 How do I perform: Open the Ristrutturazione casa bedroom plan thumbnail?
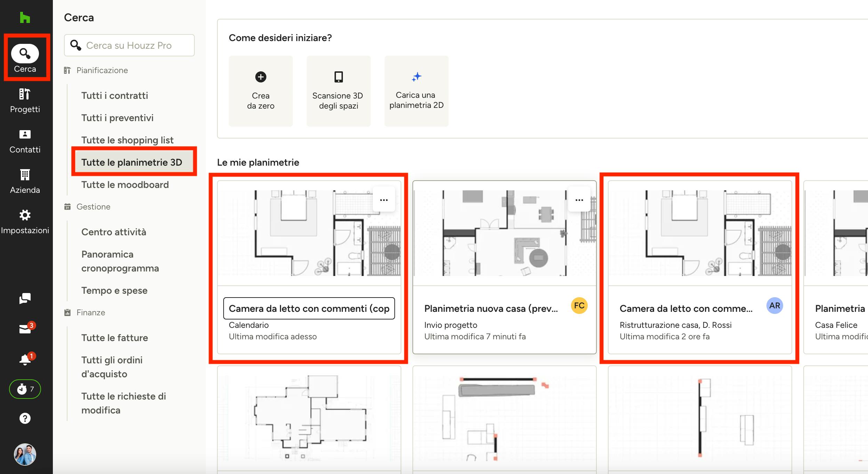[x=700, y=233]
